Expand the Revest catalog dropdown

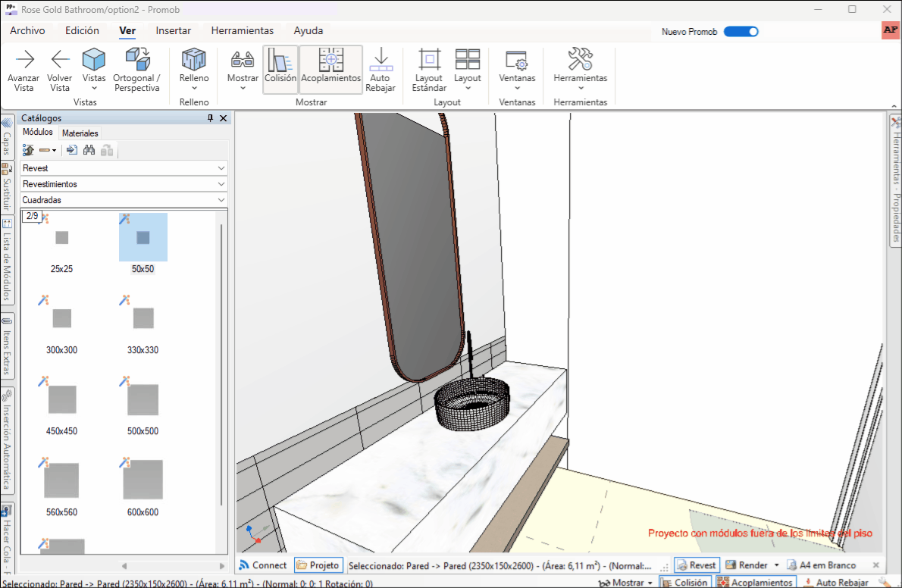point(124,168)
